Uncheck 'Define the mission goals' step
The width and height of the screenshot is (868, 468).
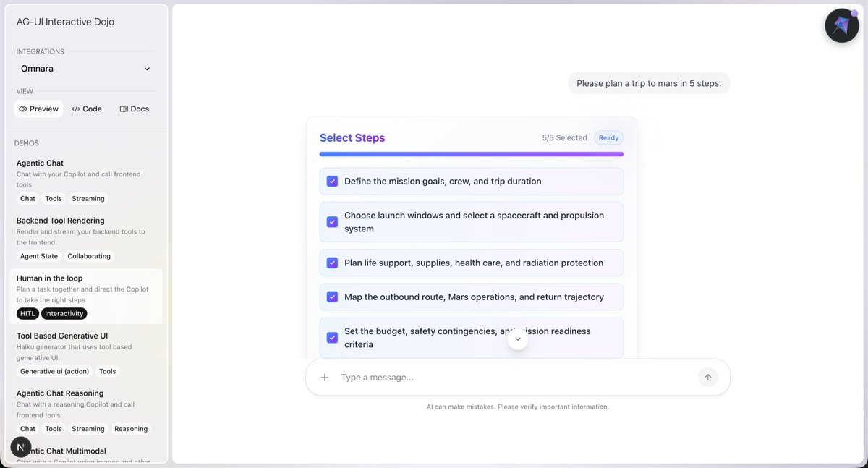(332, 182)
